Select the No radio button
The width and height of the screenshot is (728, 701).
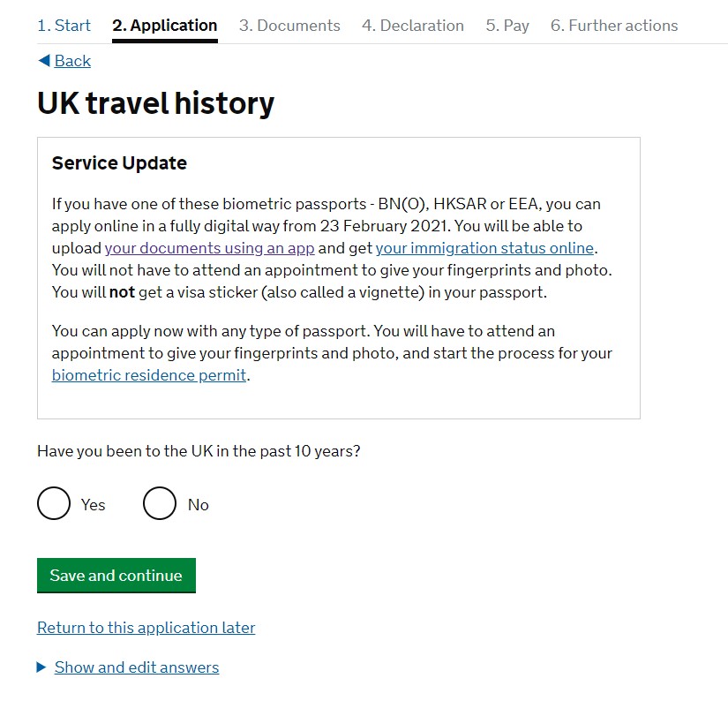(160, 504)
